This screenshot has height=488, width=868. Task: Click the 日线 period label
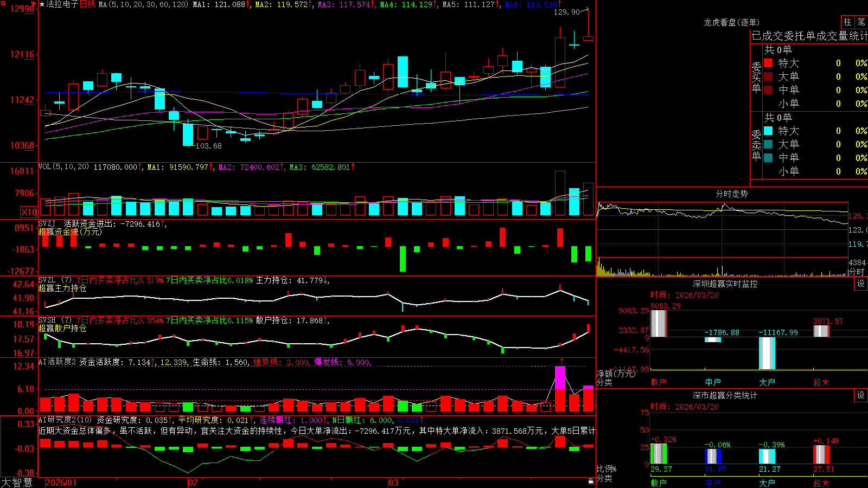click(87, 4)
